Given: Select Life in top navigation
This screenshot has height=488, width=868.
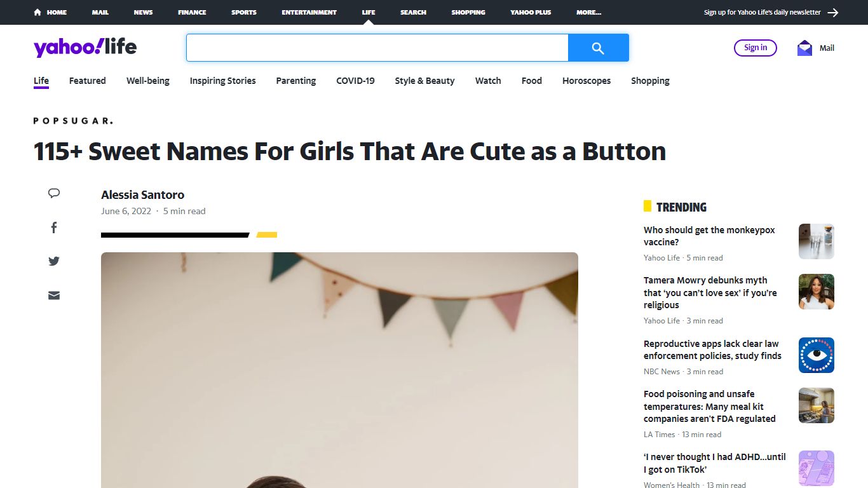Looking at the screenshot, I should (x=369, y=12).
